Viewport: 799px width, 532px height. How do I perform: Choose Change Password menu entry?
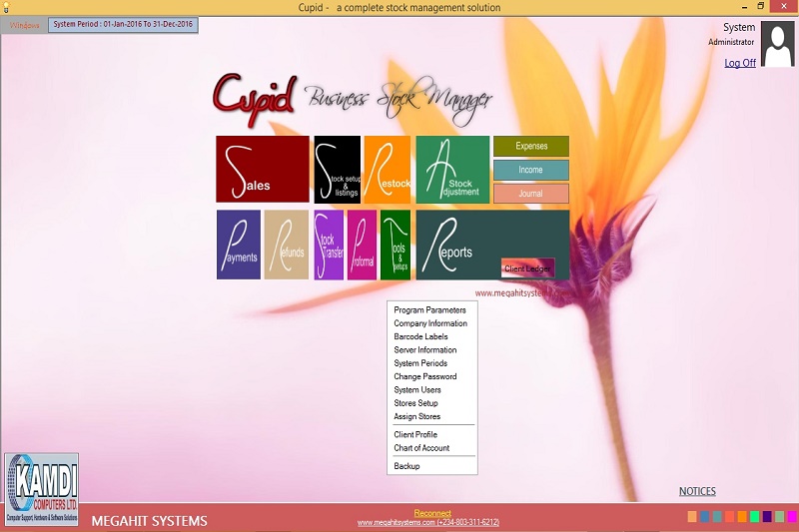coord(424,376)
